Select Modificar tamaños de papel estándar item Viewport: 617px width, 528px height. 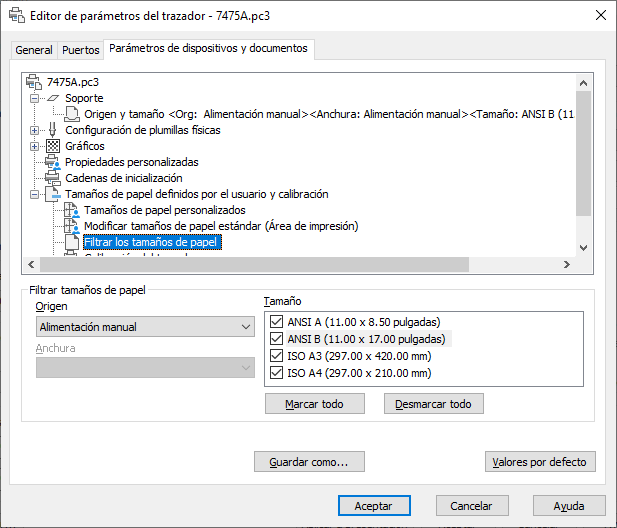click(x=221, y=226)
